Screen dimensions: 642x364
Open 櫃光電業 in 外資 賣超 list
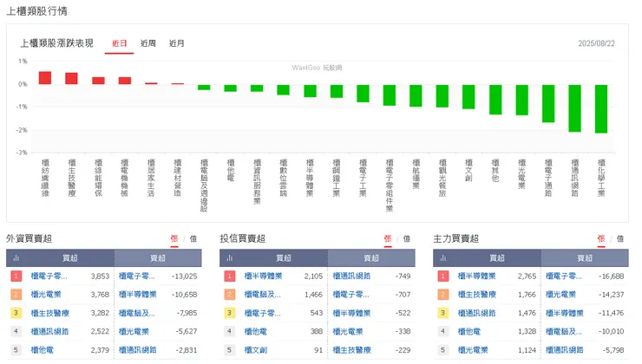click(134, 331)
